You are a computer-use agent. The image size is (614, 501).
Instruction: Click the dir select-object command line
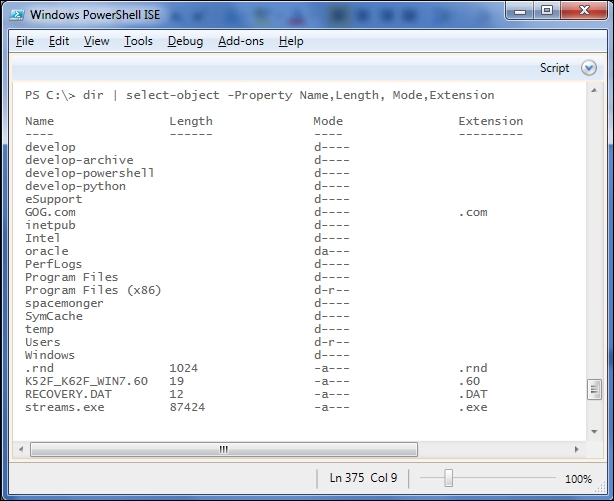tap(260, 95)
